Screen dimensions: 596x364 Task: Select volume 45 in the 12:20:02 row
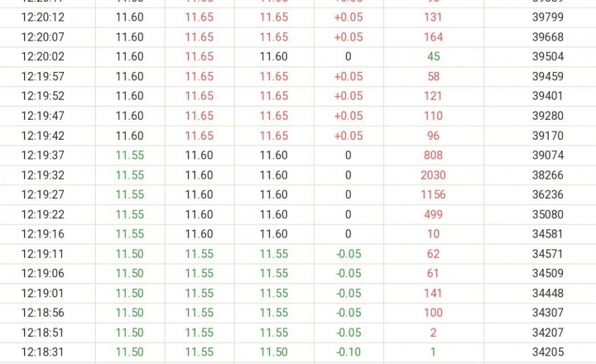point(433,56)
